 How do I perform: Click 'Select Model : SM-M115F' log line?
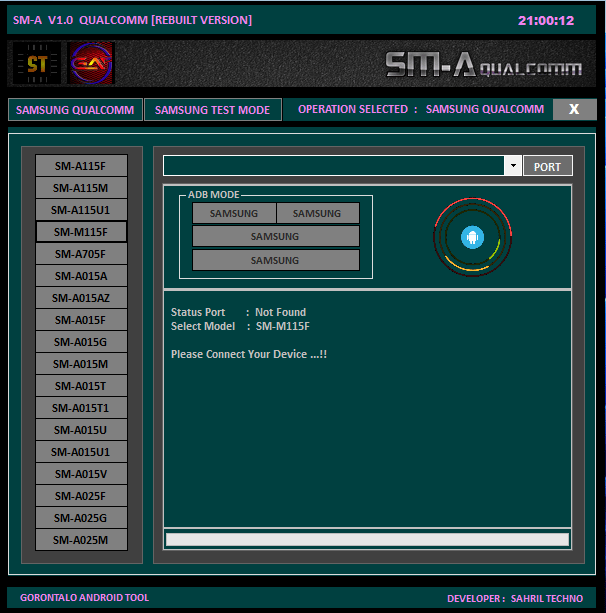(240, 326)
